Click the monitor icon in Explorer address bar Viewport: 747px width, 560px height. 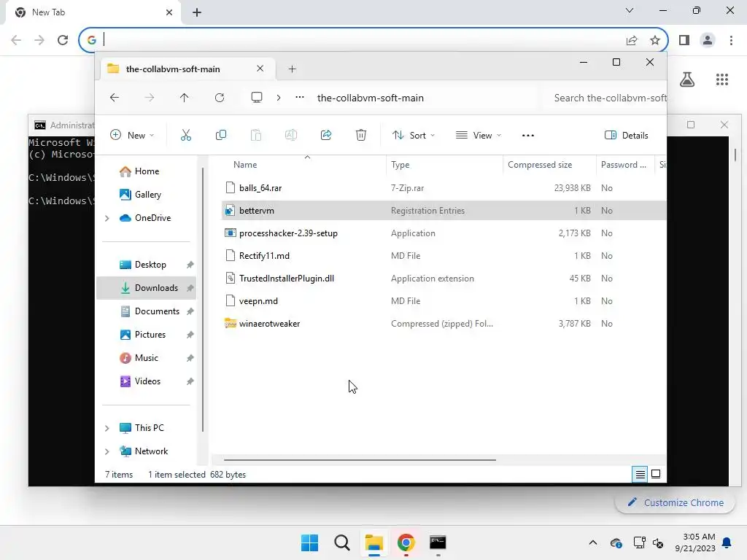[257, 98]
